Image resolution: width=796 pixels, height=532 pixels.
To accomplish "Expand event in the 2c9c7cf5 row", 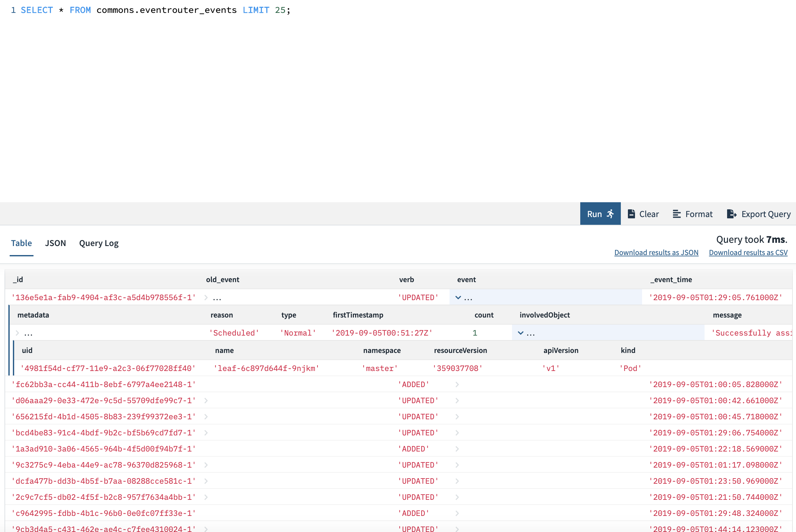I will 457,498.
